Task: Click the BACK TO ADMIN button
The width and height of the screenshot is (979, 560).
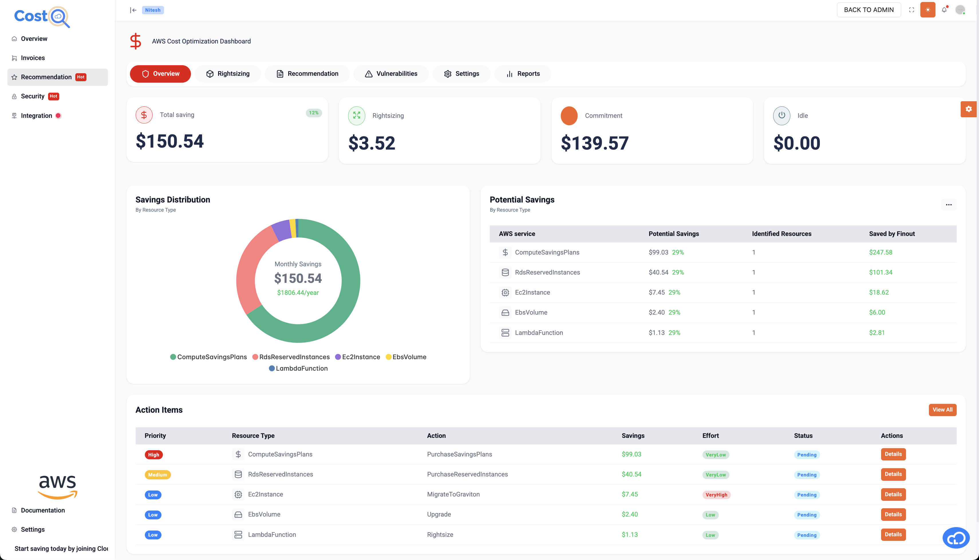Action: pos(869,10)
